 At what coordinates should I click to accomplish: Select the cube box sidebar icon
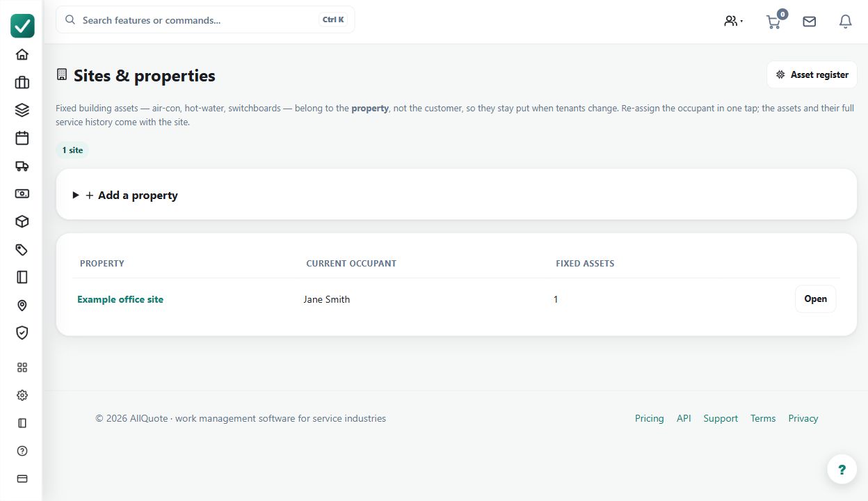tap(22, 221)
